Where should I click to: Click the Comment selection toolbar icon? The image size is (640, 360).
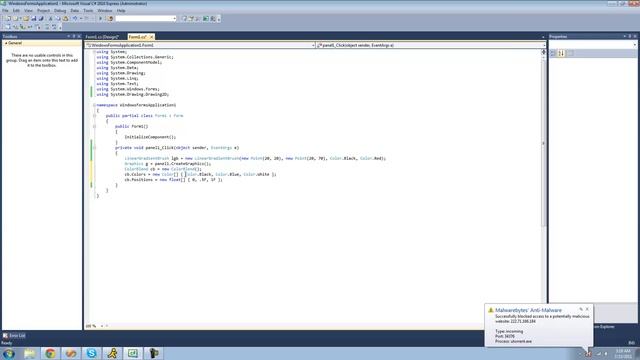[x=47, y=27]
